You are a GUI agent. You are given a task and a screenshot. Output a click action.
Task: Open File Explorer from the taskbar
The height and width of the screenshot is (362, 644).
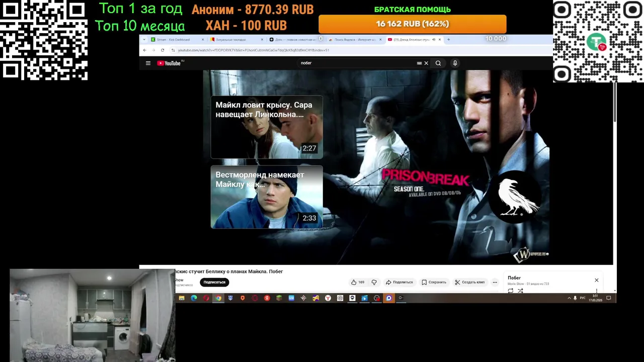182,298
